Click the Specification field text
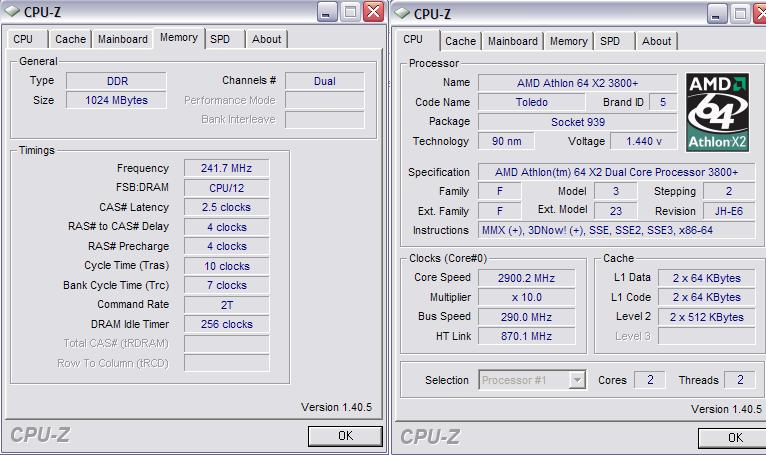766x455 pixels. pyautogui.click(x=617, y=172)
